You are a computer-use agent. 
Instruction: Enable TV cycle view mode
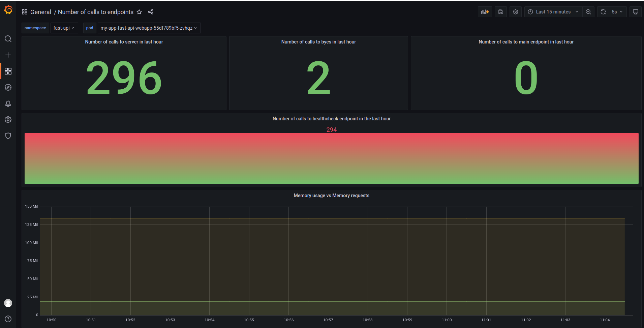click(x=636, y=11)
